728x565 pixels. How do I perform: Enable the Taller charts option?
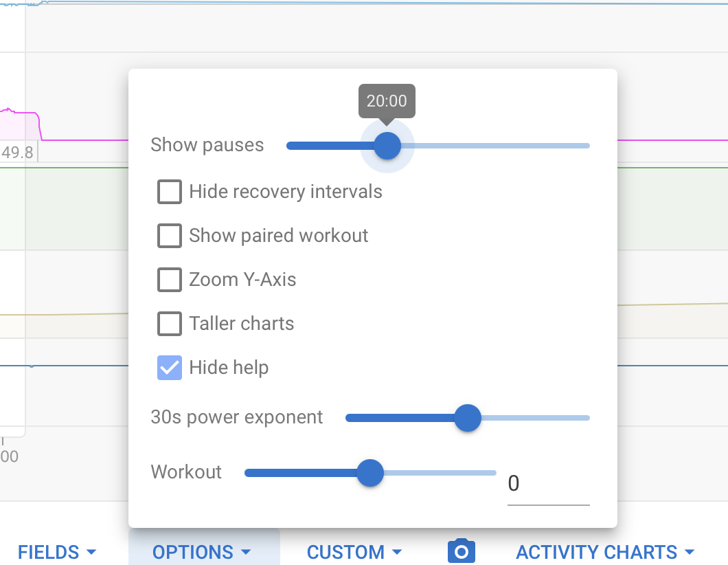(x=170, y=324)
